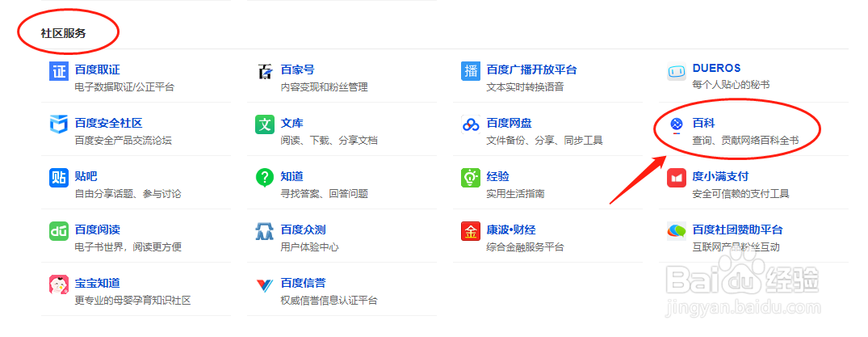Click the 经验 title link
The width and height of the screenshot is (868, 337).
pyautogui.click(x=497, y=176)
